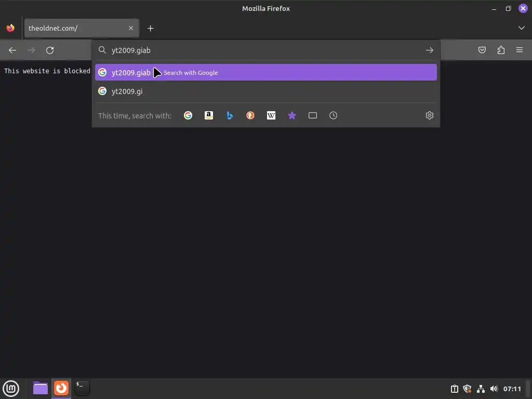This screenshot has width=532, height=399.
Task: Click the forward navigation arrow
Action: (x=31, y=50)
